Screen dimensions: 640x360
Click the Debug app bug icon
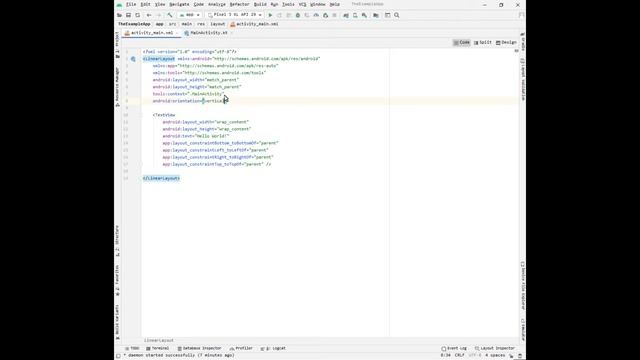(298, 15)
